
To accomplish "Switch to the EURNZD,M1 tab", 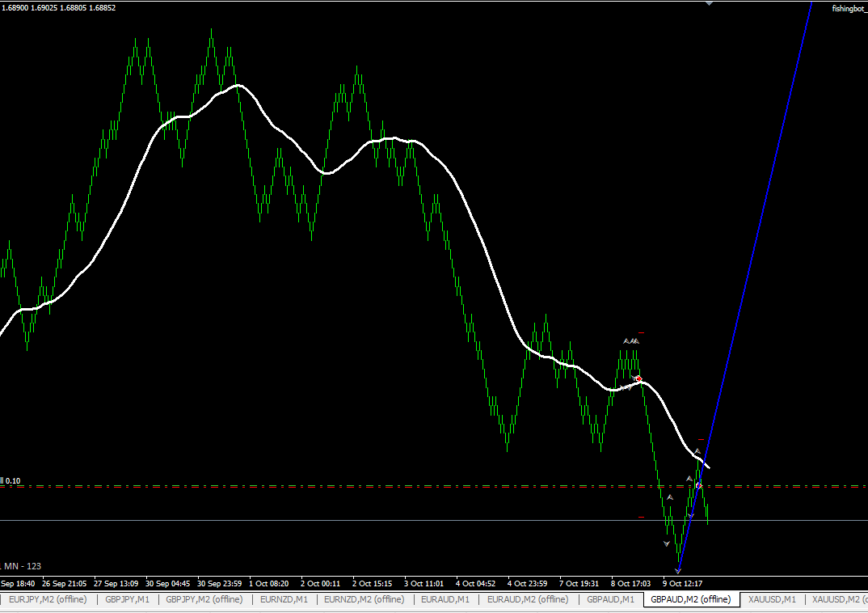I will 284,599.
